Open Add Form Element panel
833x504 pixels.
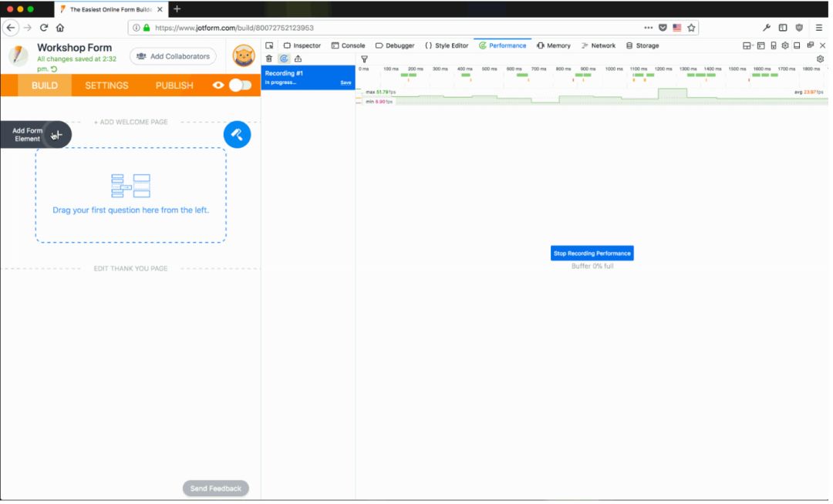pos(35,135)
